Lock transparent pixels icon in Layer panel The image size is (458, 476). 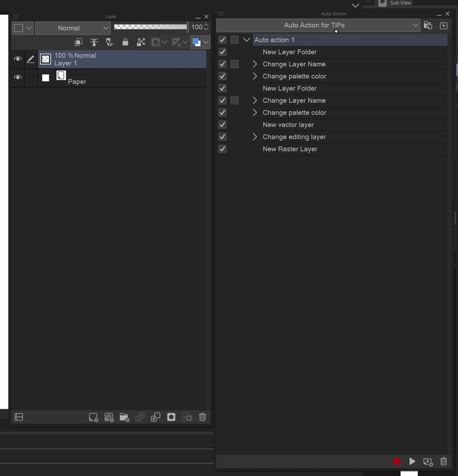click(141, 42)
